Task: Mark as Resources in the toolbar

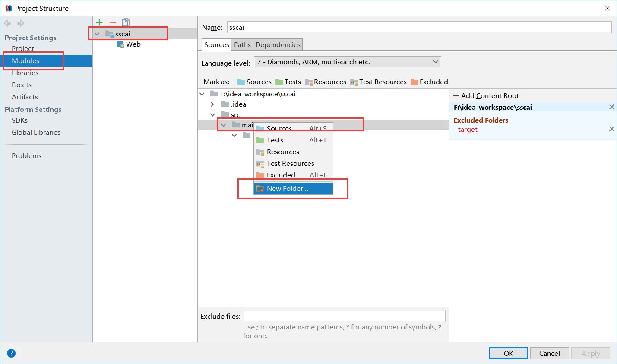Action: [326, 82]
